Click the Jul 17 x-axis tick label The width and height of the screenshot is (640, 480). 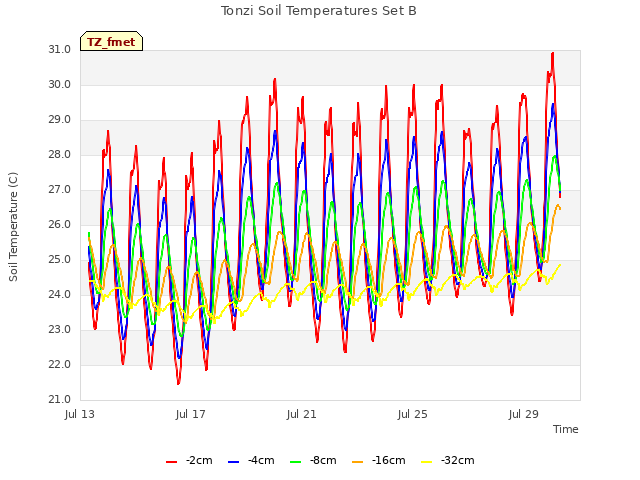click(x=191, y=414)
